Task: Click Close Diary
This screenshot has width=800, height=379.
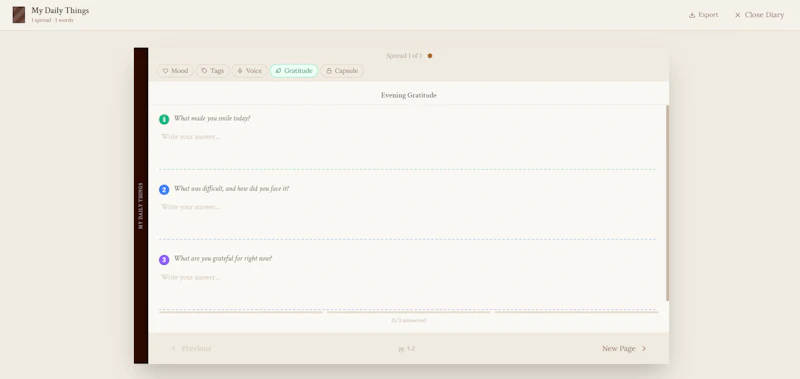Action: click(759, 15)
